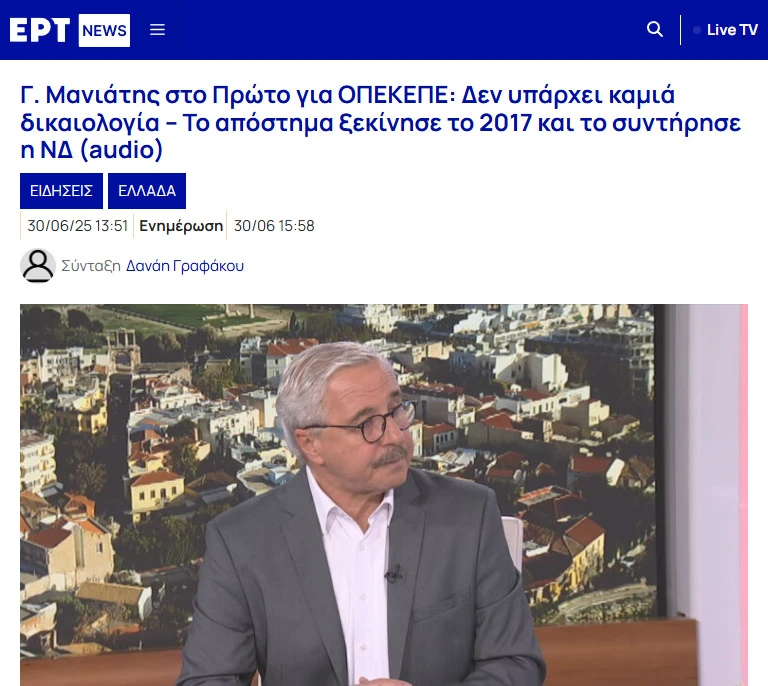Click the NEWS logo badge

click(104, 30)
